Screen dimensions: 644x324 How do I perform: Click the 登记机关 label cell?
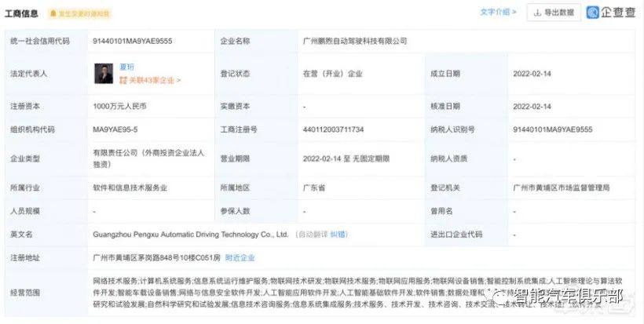click(x=467, y=187)
